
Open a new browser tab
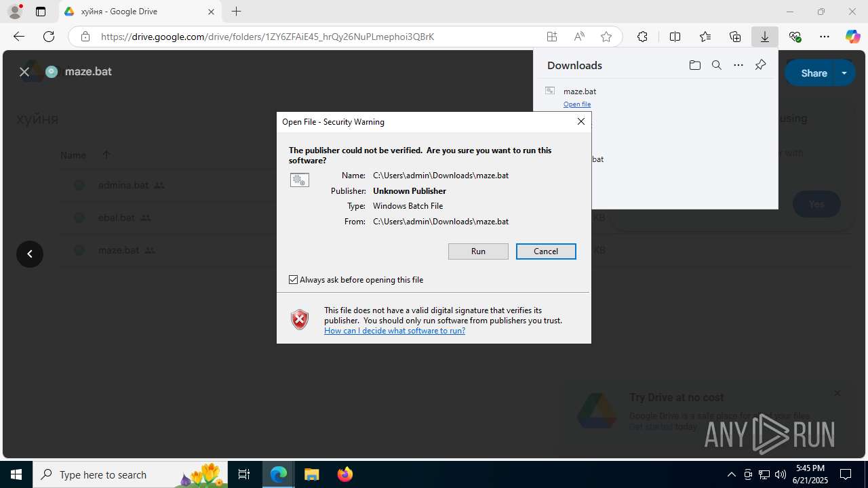pyautogui.click(x=236, y=12)
